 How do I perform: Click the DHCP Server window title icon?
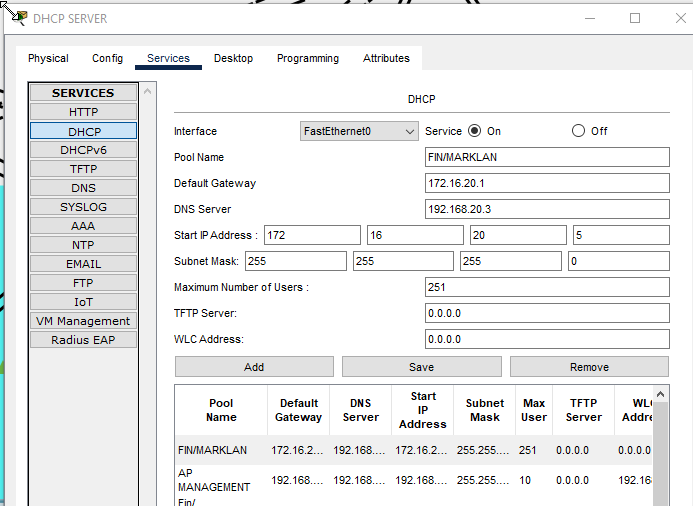point(17,18)
